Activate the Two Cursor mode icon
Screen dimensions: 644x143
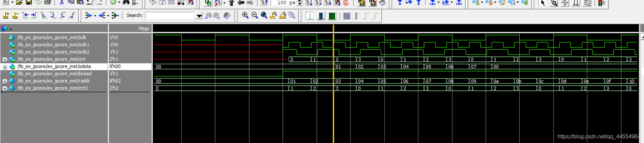(x=576, y=3)
